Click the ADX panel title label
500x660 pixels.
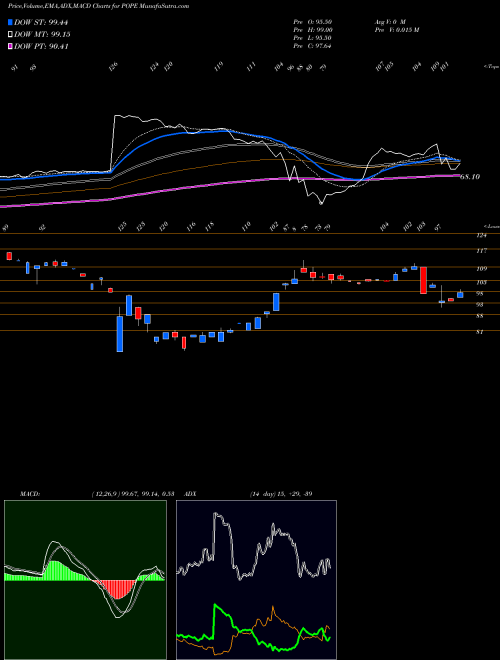point(190,494)
